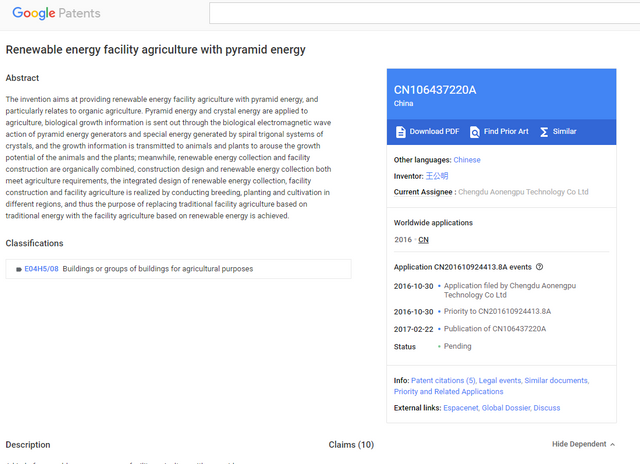The width and height of the screenshot is (640, 464).
Task: Click the Classifications heading
Action: (34, 243)
